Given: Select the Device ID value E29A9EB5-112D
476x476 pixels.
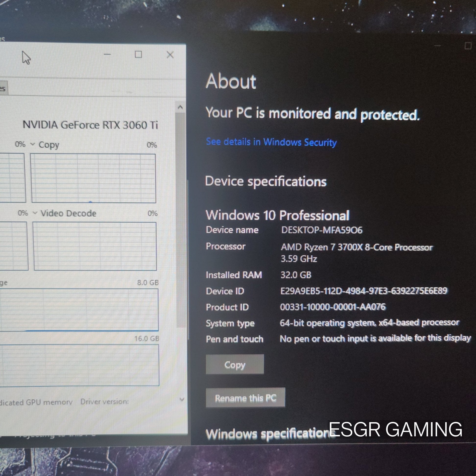Looking at the screenshot, I should coord(364,291).
